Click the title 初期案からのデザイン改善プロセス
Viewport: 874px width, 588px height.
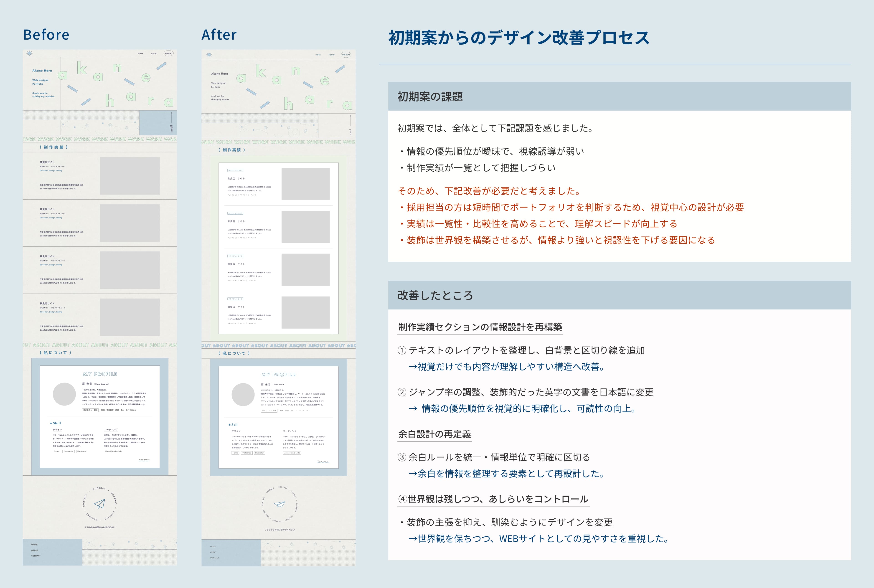tap(519, 38)
